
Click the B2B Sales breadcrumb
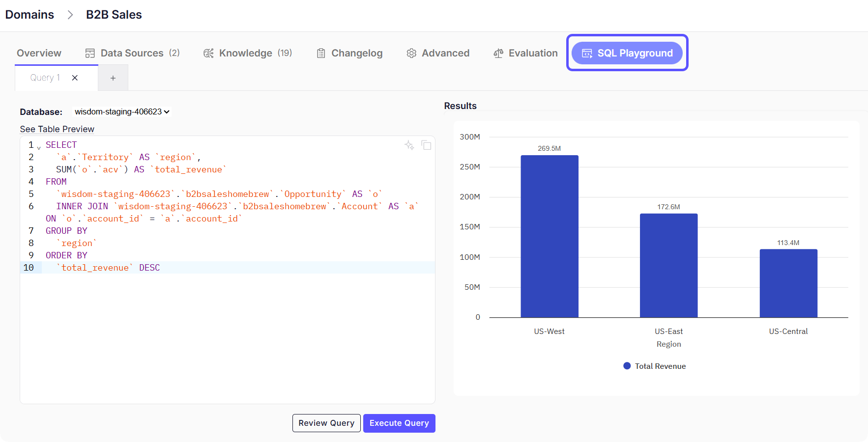(114, 15)
